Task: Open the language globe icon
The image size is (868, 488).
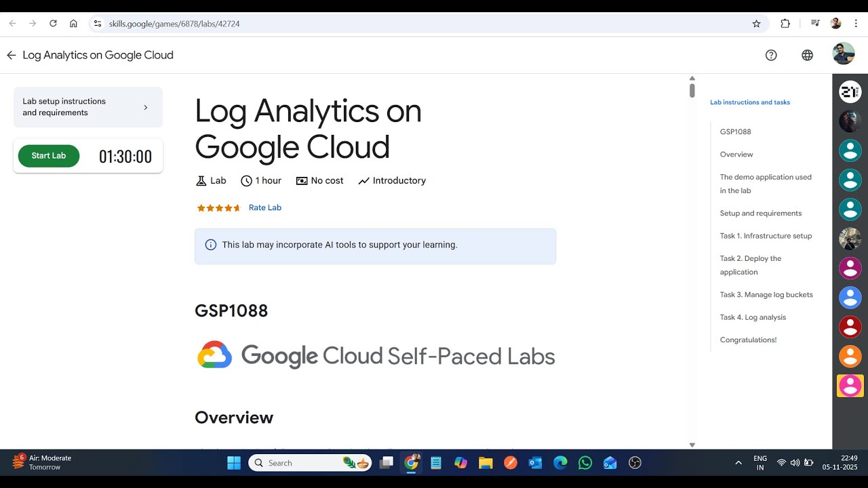Action: coord(807,56)
